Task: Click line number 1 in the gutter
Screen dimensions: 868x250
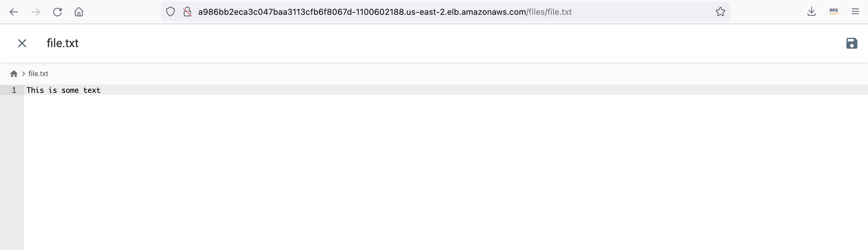Action: click(x=14, y=90)
